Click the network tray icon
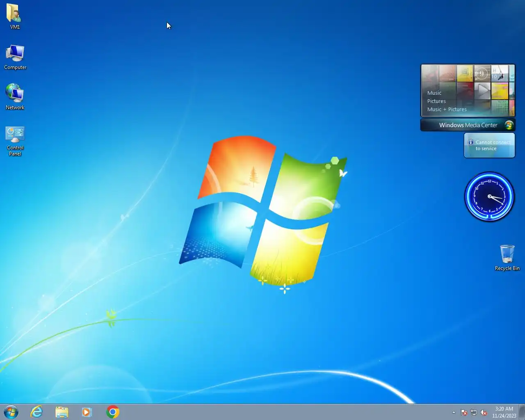 click(474, 412)
